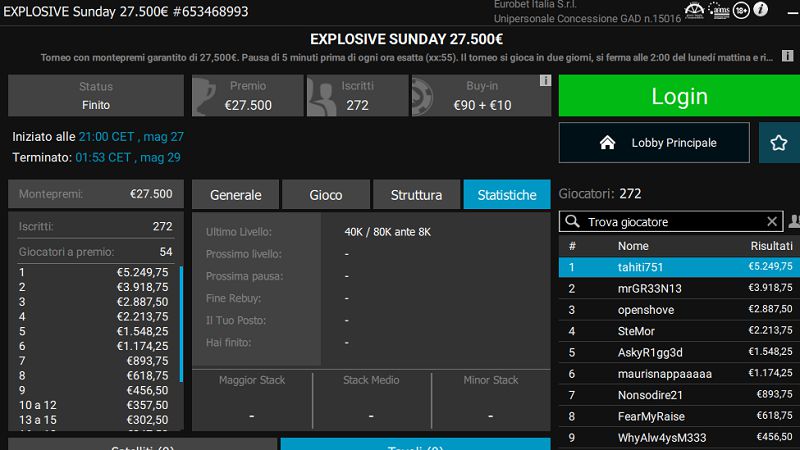The height and width of the screenshot is (450, 800).
Task: Click the Minor Stack box
Action: [x=491, y=399]
